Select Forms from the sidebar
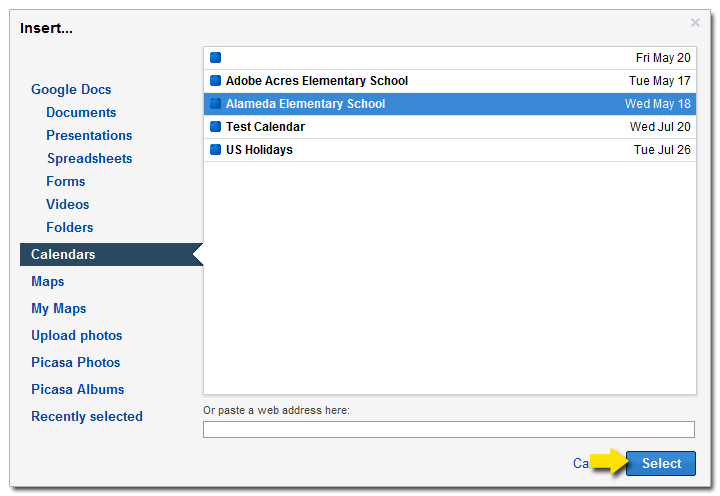720x496 pixels. click(66, 181)
